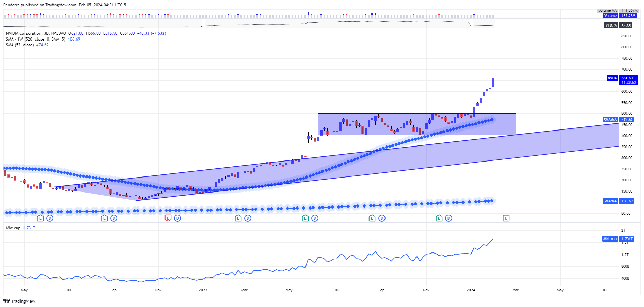Click the Pandorra published header text

click(65, 5)
